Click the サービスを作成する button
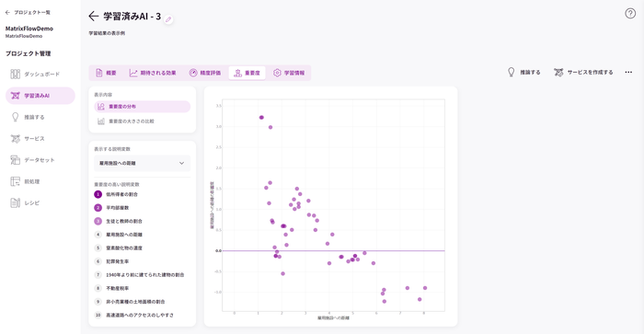 [583, 73]
